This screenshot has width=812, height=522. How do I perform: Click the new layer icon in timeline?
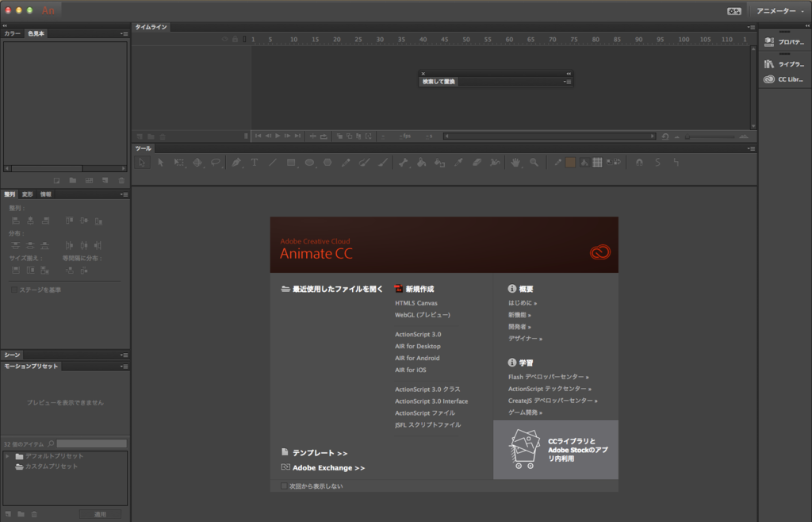(140, 136)
